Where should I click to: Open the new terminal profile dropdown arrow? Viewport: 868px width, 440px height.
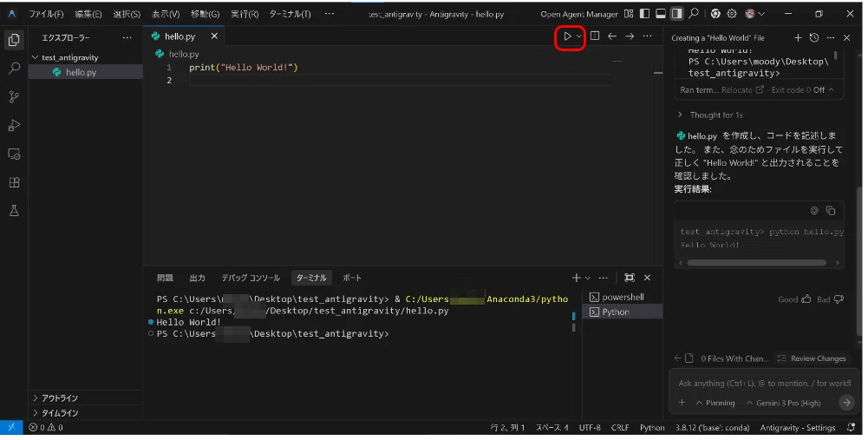587,278
